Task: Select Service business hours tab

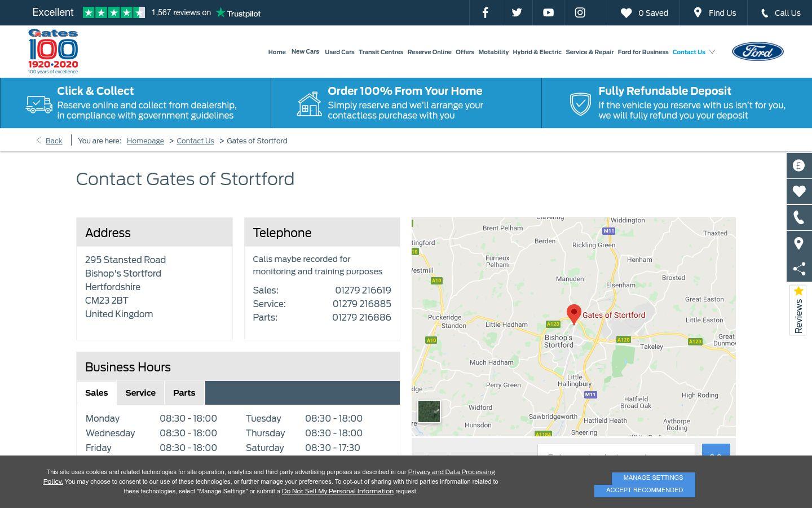Action: 140,393
